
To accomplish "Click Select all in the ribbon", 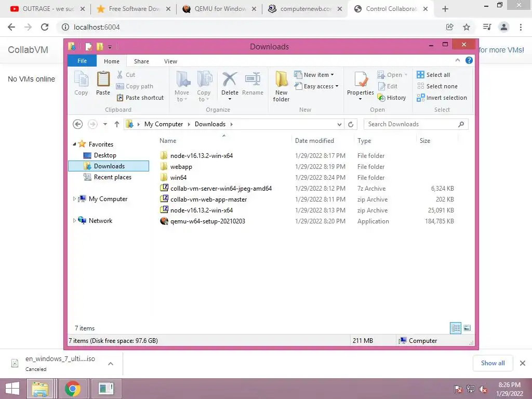I will click(433, 75).
